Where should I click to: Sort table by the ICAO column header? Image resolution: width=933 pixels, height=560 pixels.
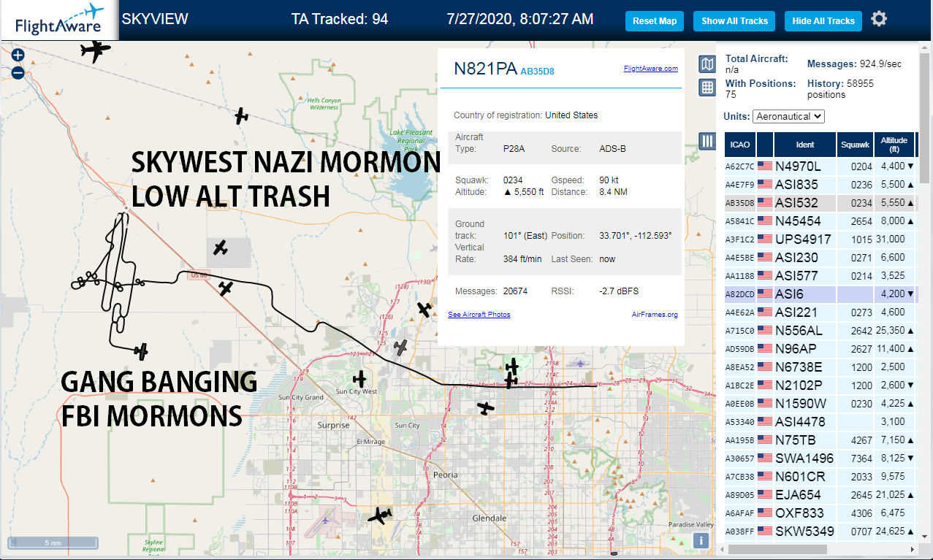point(740,145)
